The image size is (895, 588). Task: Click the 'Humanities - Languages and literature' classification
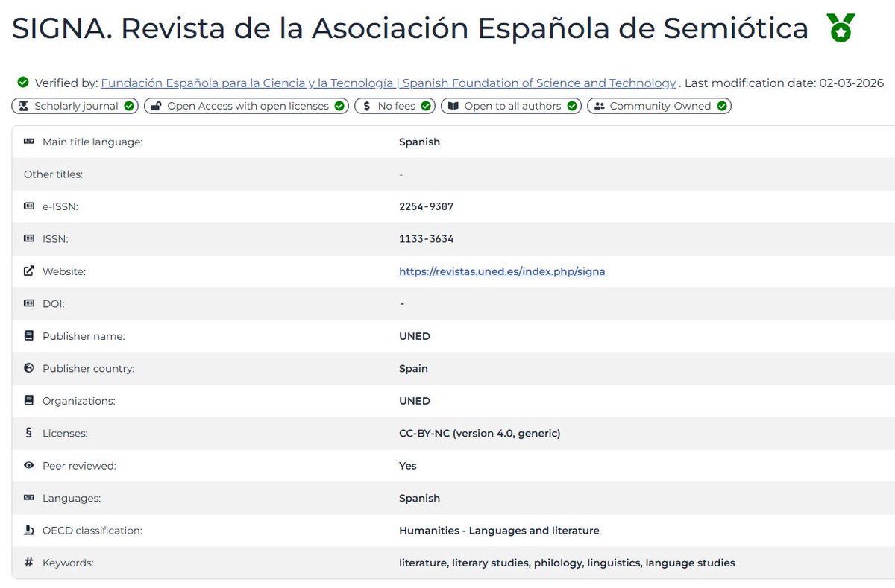coord(499,531)
